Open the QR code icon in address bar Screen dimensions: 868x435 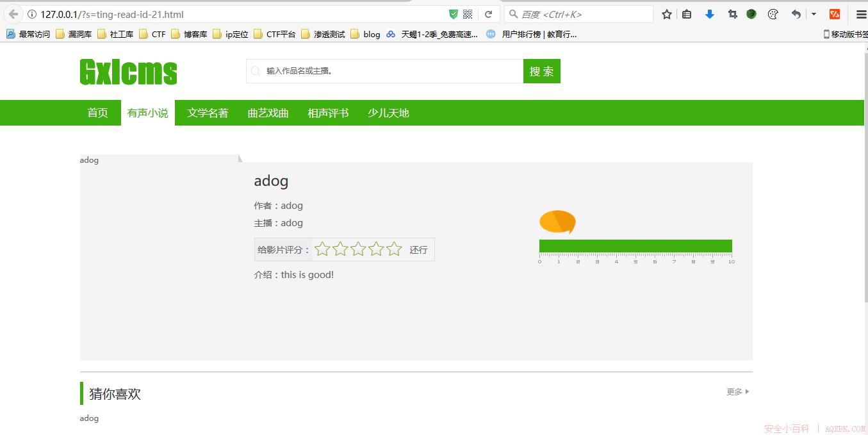click(468, 14)
